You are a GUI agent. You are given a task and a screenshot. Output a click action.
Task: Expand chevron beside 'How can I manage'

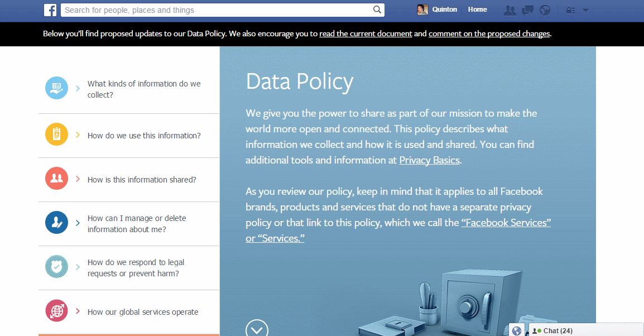coord(78,223)
